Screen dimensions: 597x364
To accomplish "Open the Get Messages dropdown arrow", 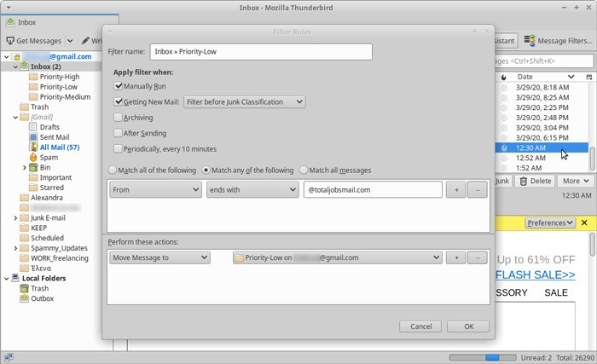I will pyautogui.click(x=70, y=41).
